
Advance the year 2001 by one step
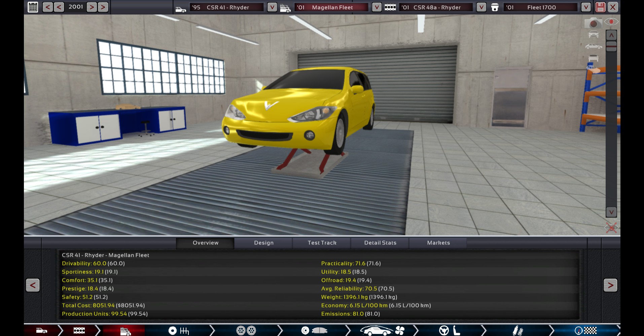(92, 7)
